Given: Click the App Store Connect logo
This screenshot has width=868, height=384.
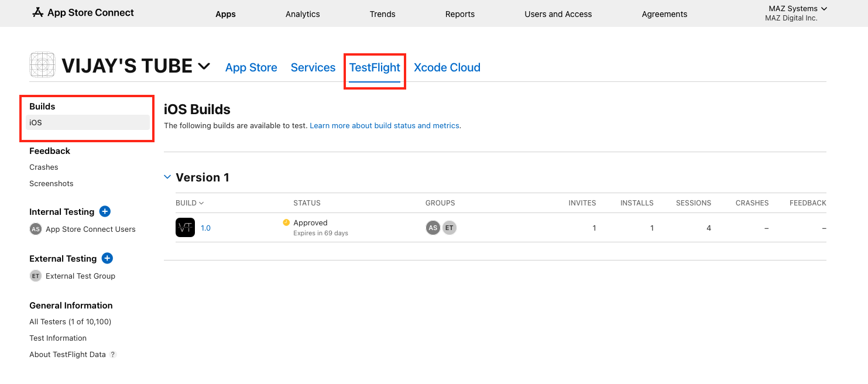Looking at the screenshot, I should point(83,12).
